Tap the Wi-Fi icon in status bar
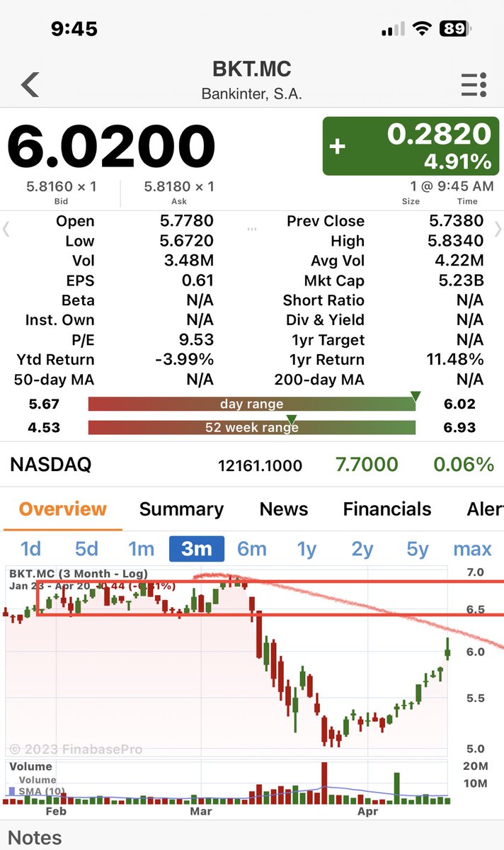Screen dimensions: 504x850 [423, 29]
